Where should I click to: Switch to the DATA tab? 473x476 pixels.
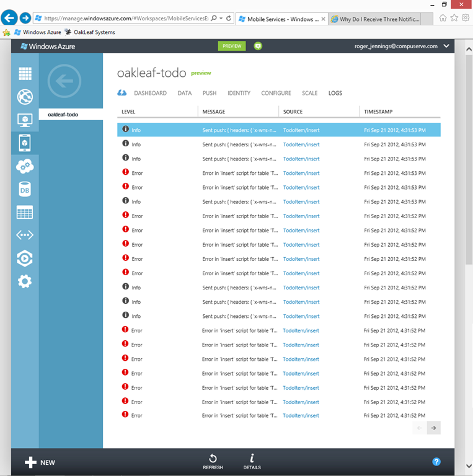[185, 93]
